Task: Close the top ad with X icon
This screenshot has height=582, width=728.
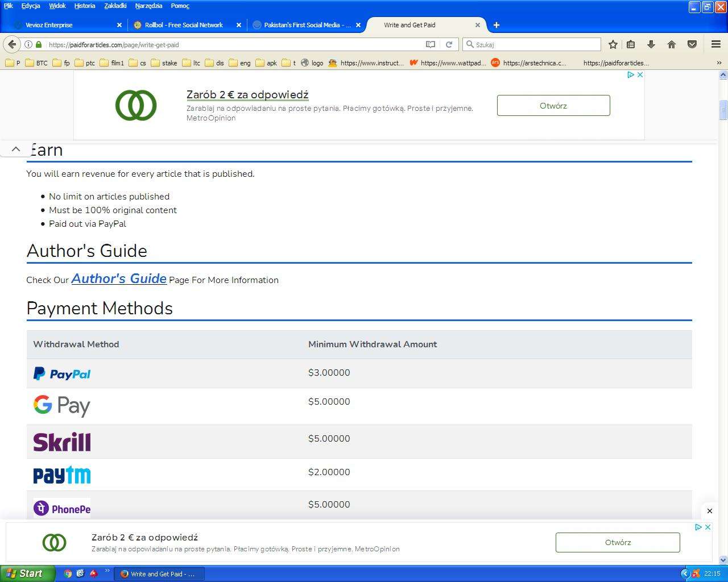Action: (640, 74)
